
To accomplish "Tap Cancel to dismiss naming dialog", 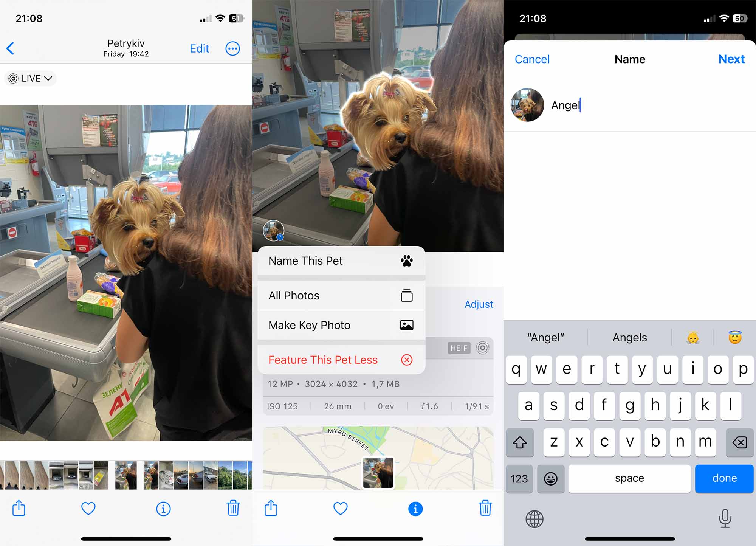I will click(531, 59).
